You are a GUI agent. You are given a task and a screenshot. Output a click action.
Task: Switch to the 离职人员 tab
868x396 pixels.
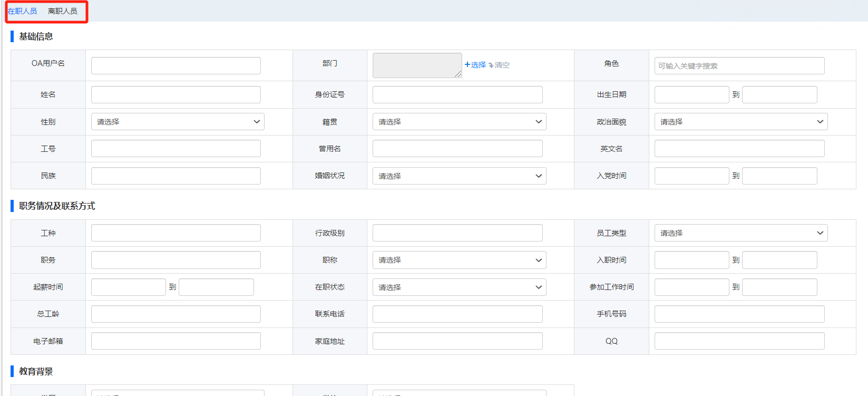pos(62,11)
